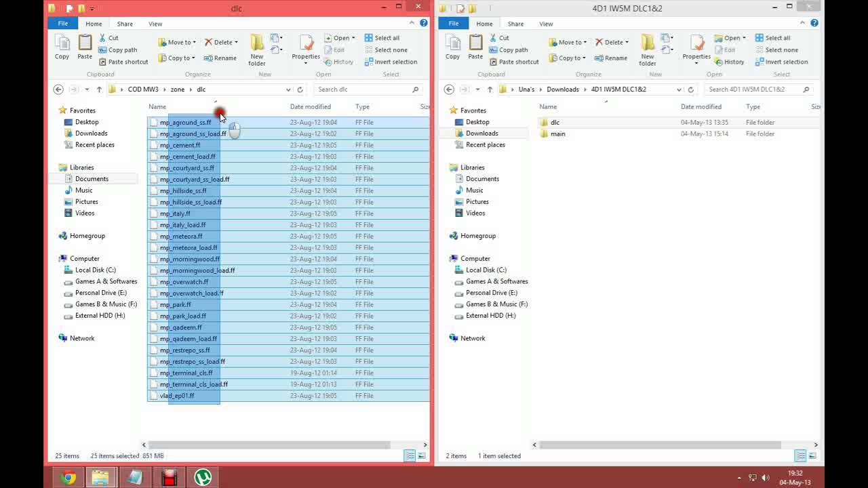Click Select all in dlc window
The width and height of the screenshot is (868, 488).
click(x=382, y=38)
